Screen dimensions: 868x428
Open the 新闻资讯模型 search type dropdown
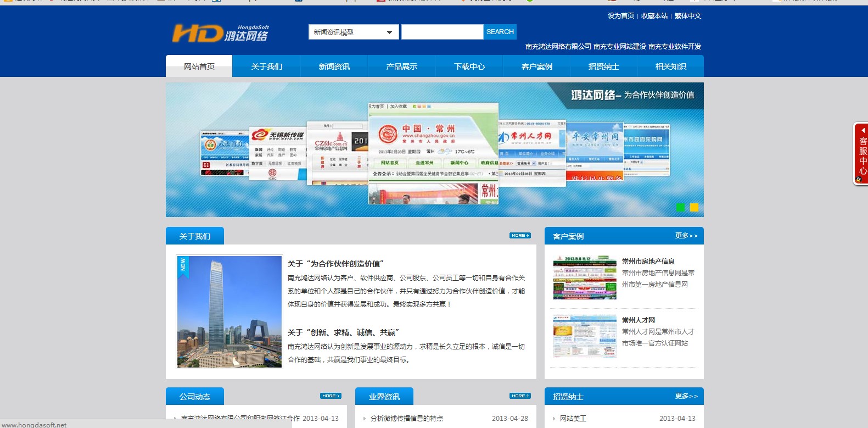tap(353, 32)
